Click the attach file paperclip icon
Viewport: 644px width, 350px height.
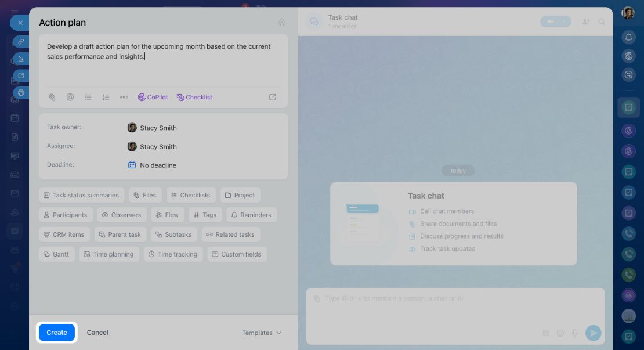click(x=52, y=98)
